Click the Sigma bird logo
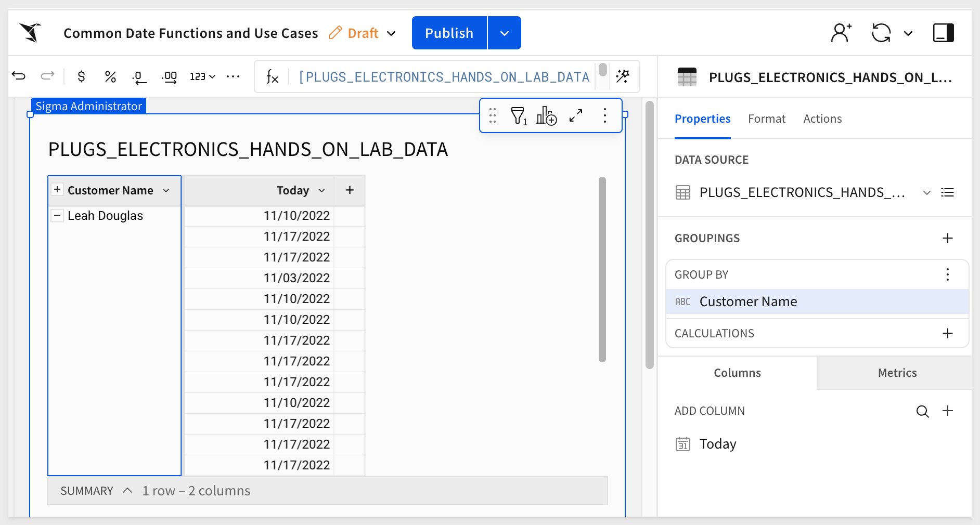This screenshot has width=980, height=525. (x=31, y=33)
